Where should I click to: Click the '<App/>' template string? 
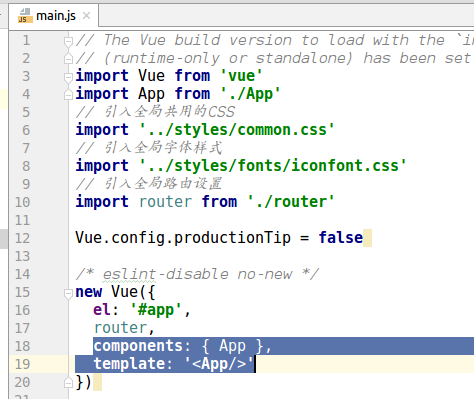pos(219,364)
